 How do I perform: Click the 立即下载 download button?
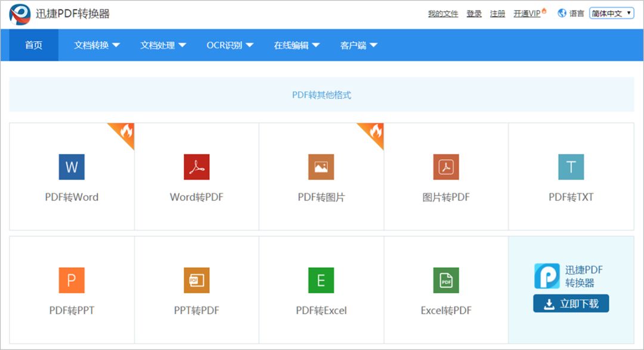coord(571,303)
